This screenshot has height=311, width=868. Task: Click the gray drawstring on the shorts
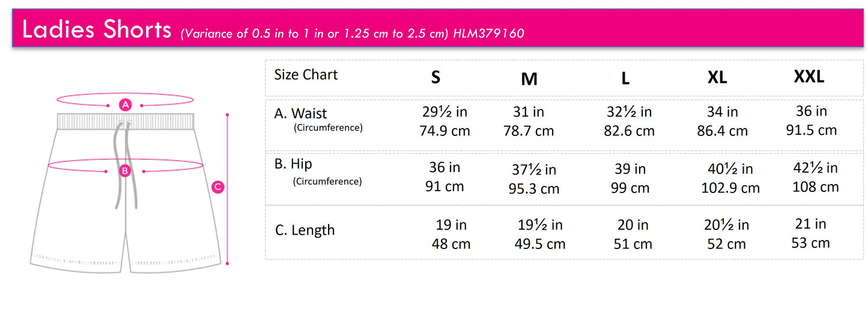[x=117, y=162]
